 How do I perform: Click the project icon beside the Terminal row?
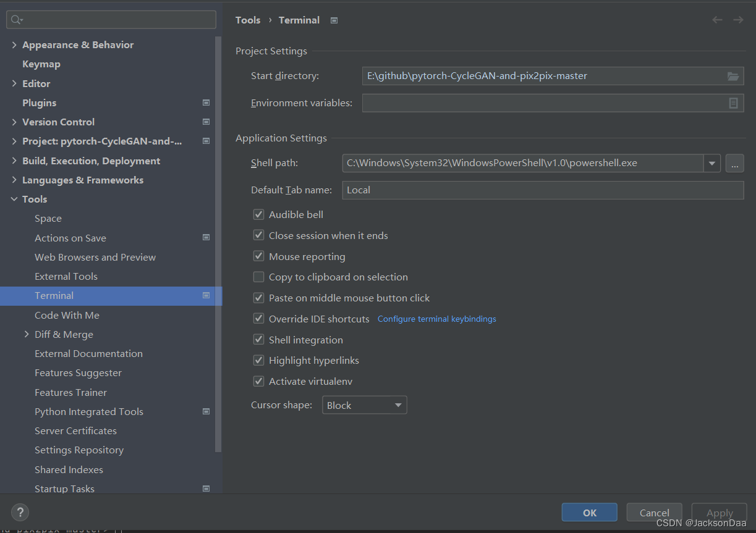pyautogui.click(x=206, y=295)
